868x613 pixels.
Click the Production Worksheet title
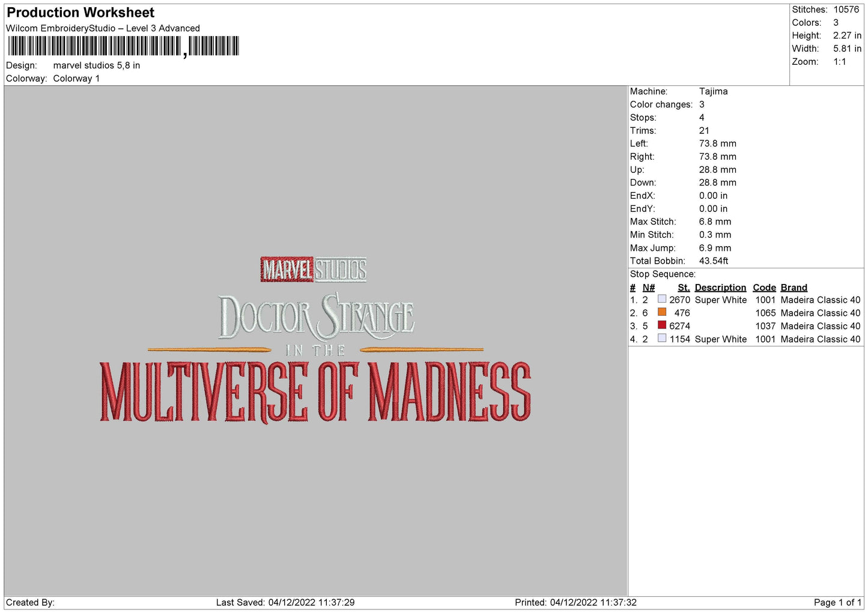(x=80, y=13)
